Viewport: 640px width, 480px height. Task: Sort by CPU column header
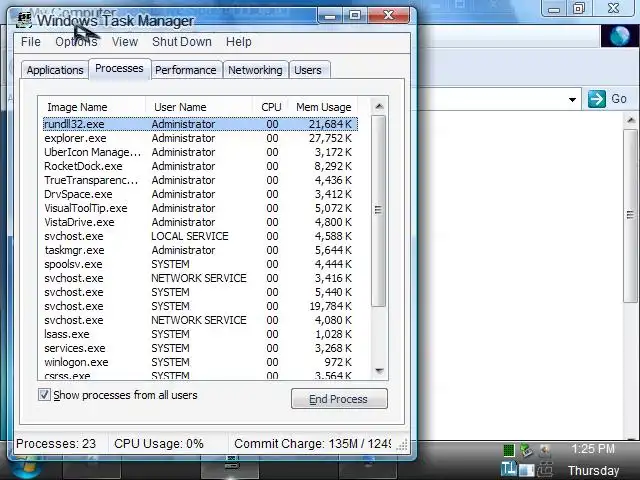[271, 107]
